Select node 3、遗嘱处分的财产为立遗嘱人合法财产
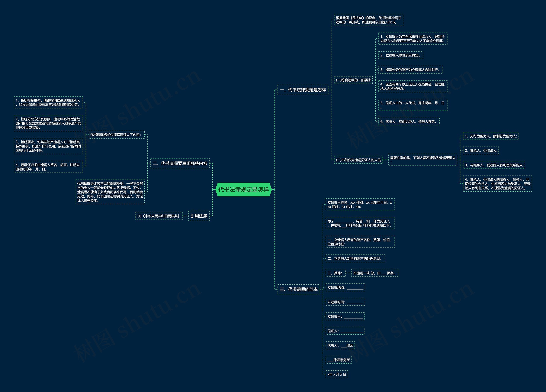Viewport: 546px width, 392px height. (x=411, y=70)
